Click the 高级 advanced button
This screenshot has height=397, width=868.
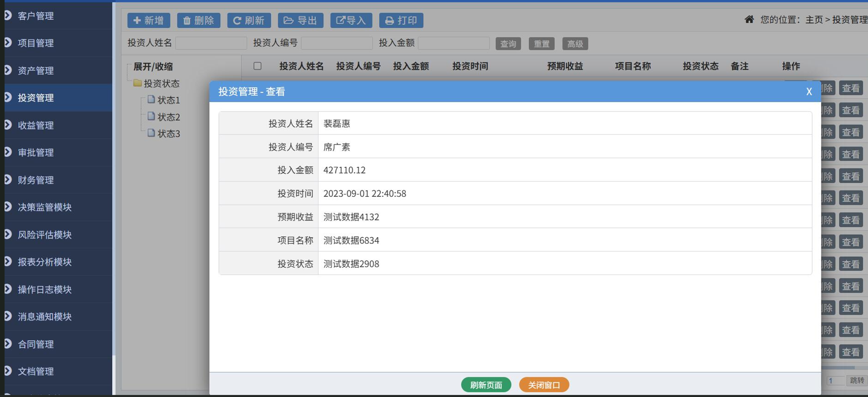point(575,44)
